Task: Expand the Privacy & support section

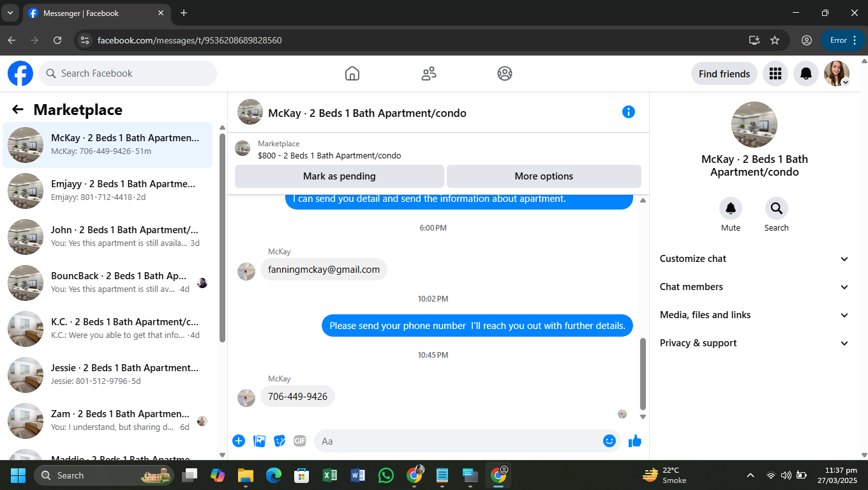Action: tap(754, 343)
